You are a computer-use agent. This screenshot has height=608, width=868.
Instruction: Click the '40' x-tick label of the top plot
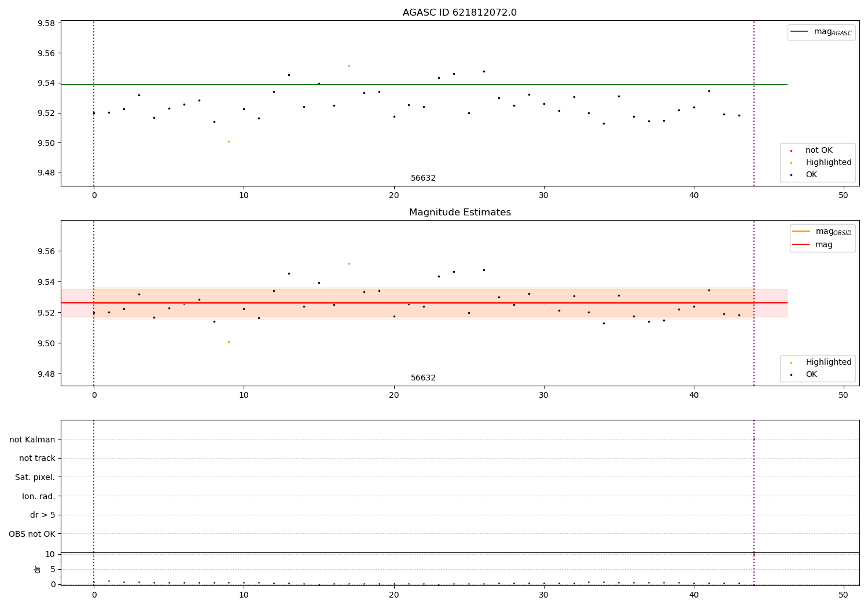click(694, 195)
